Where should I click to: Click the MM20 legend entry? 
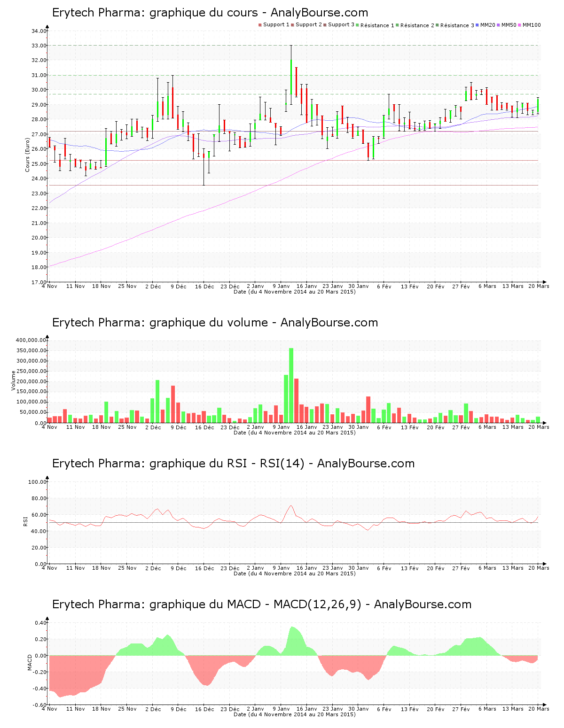click(487, 25)
